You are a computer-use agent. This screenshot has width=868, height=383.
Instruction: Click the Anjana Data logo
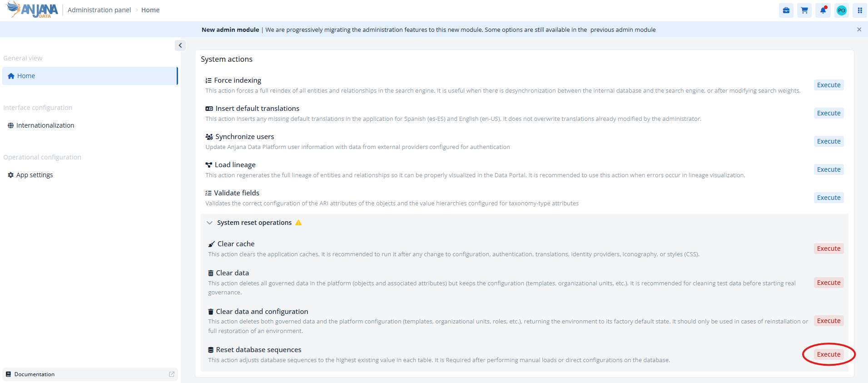tap(32, 10)
